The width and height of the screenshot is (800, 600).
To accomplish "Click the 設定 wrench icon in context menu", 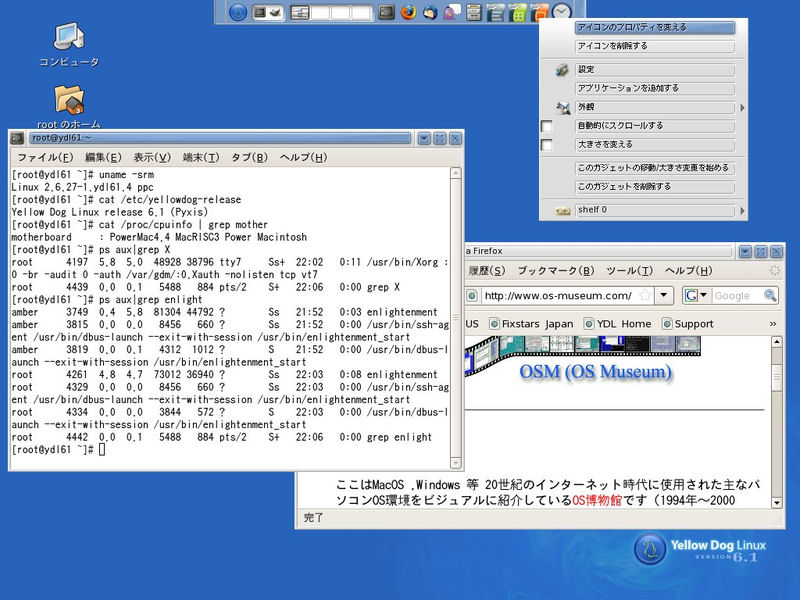I will point(562,70).
